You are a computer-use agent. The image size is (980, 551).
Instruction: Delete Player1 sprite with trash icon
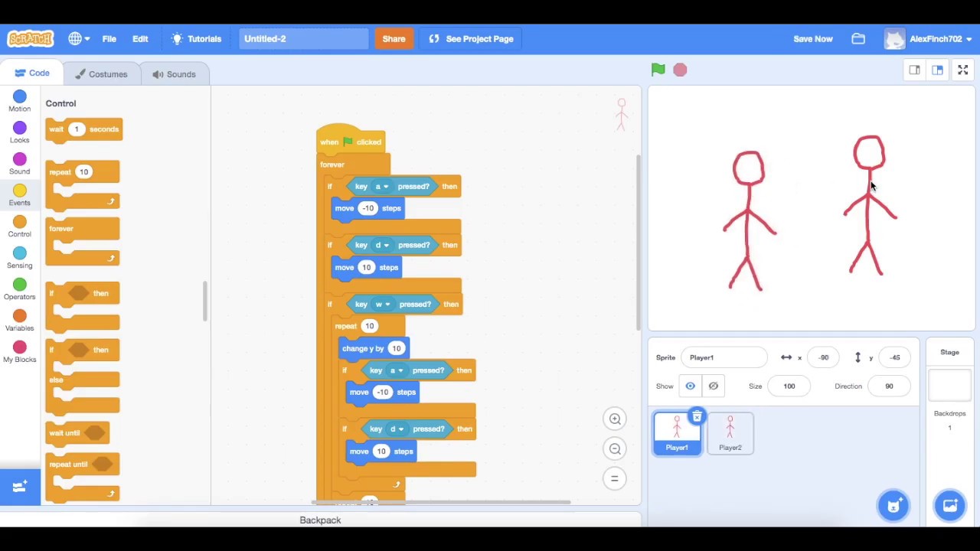click(697, 417)
